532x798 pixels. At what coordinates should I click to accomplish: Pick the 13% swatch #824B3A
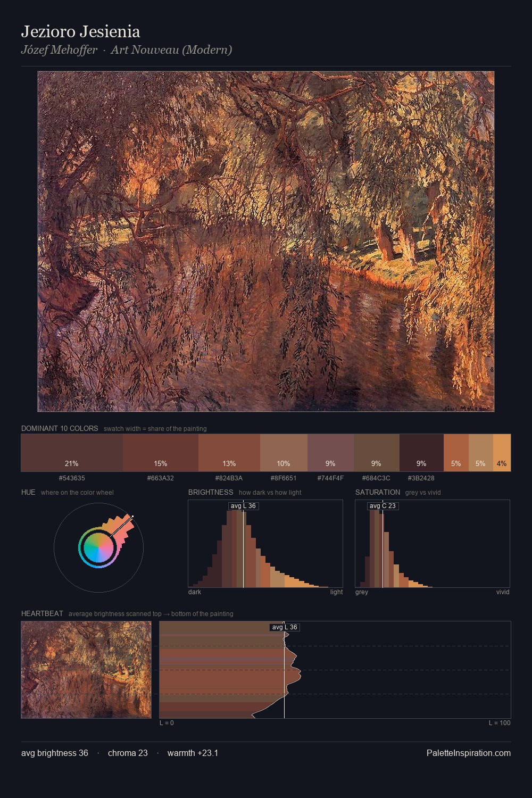[229, 453]
